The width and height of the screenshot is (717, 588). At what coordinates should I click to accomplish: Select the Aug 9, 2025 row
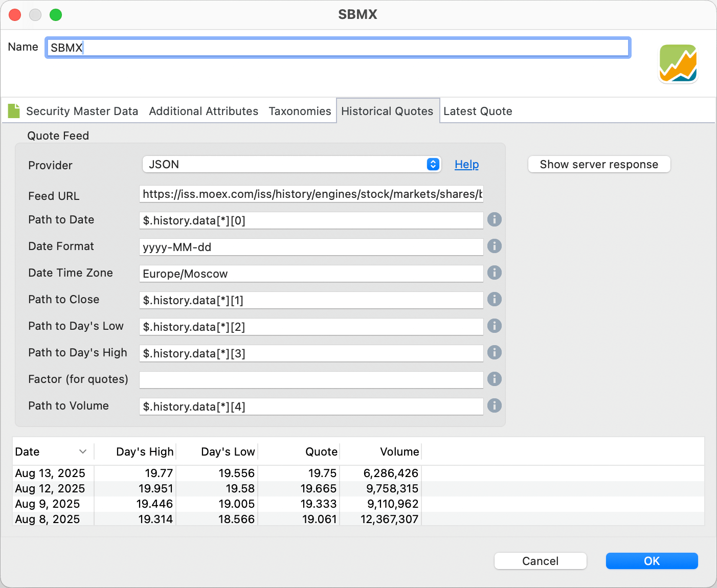pyautogui.click(x=358, y=504)
